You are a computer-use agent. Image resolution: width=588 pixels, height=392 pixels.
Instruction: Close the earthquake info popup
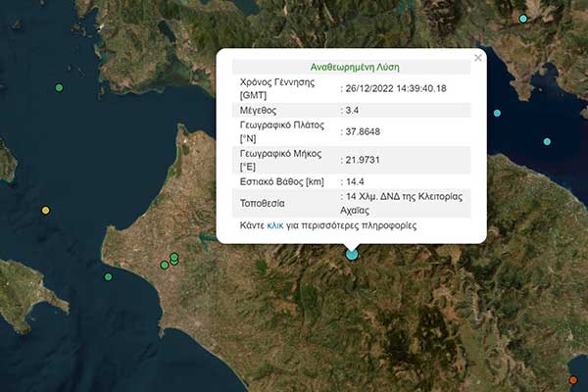coord(478,58)
